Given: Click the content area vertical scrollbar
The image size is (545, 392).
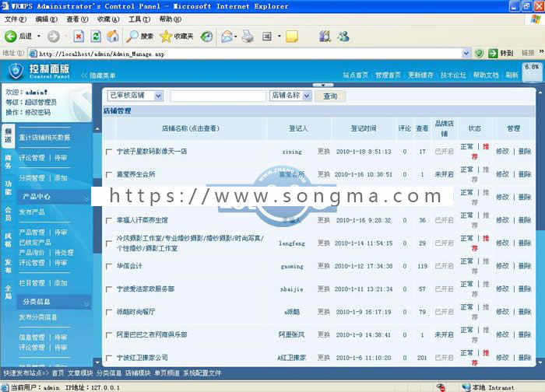Looking at the screenshot, I should (x=540, y=227).
